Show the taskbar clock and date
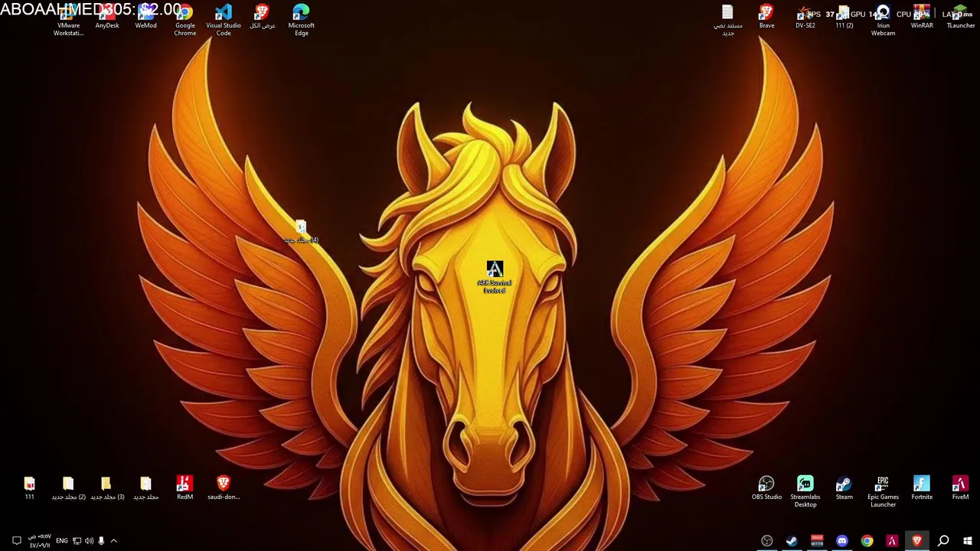 click(x=40, y=541)
